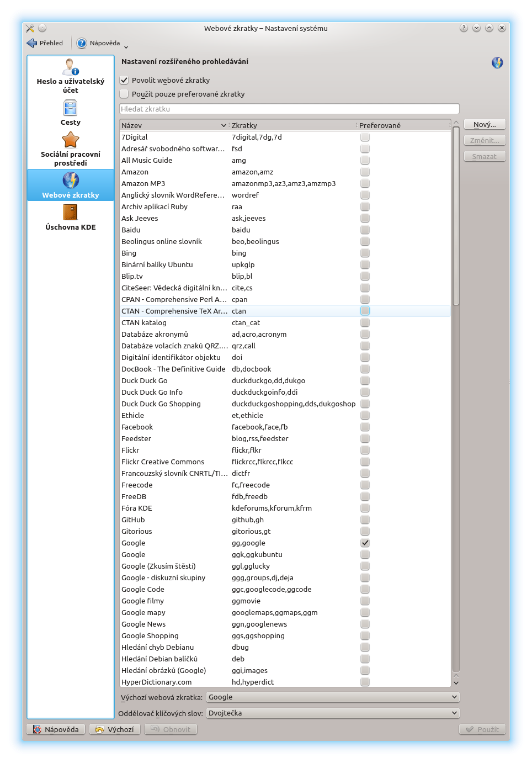Enable Použít pouze preferované zkratky checkbox
Viewport: 532px width, 763px height.
(x=125, y=94)
